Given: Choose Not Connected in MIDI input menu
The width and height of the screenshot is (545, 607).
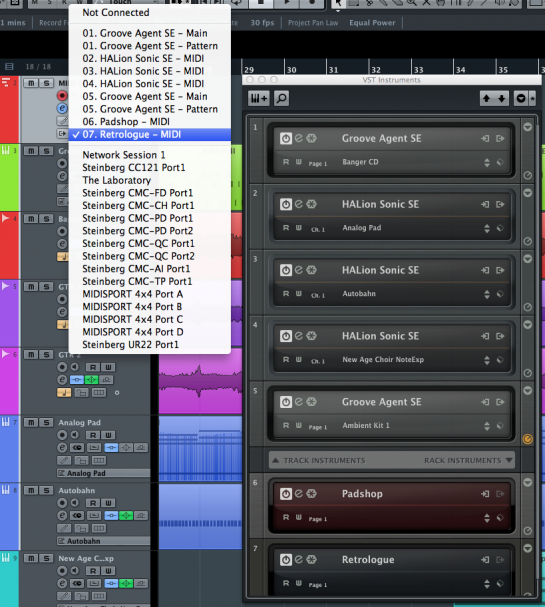Looking at the screenshot, I should (150, 12).
